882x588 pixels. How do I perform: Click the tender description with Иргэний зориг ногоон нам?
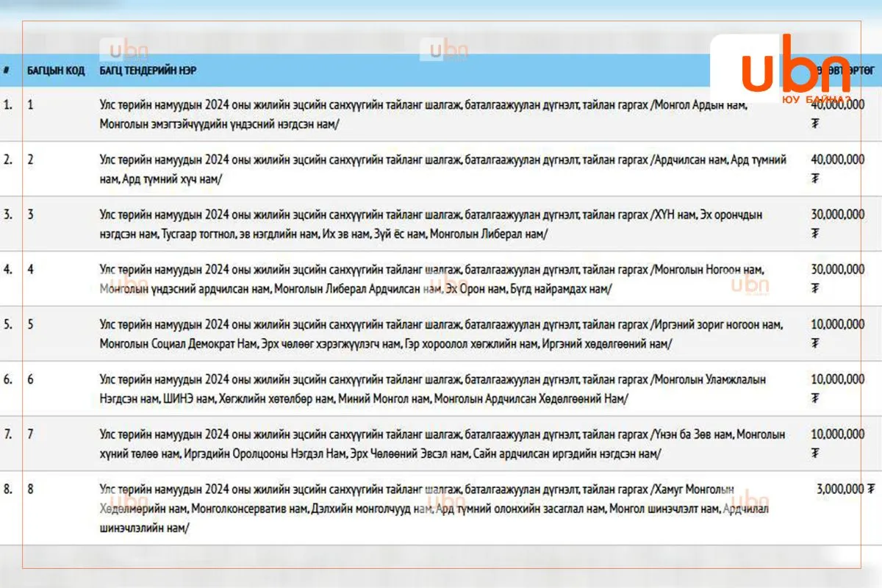coord(442,334)
